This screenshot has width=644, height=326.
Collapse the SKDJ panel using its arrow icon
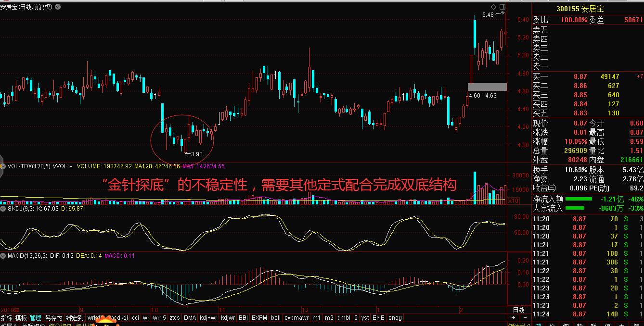4,209
